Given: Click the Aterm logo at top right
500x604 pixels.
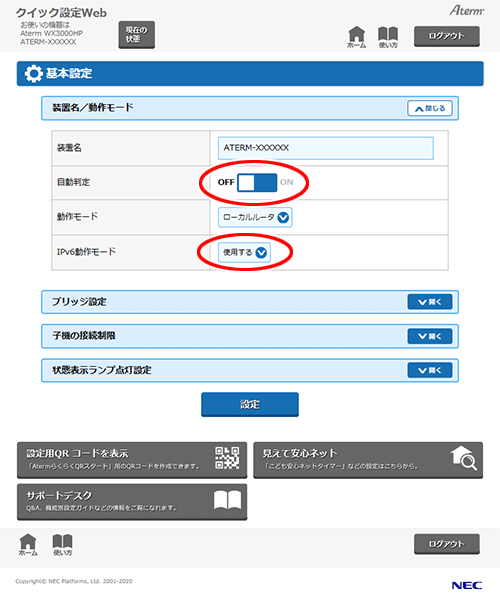Looking at the screenshot, I should (x=467, y=10).
